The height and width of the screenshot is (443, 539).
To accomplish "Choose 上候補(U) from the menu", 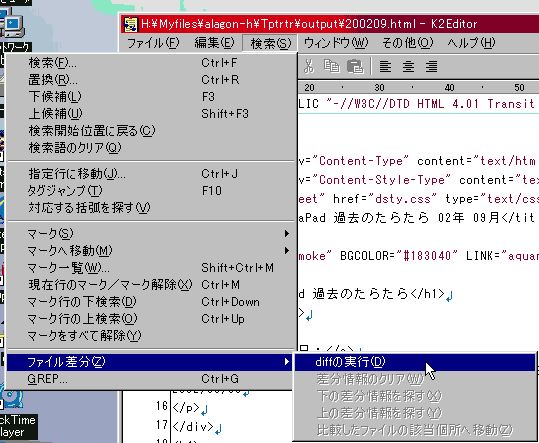I will coord(150,113).
